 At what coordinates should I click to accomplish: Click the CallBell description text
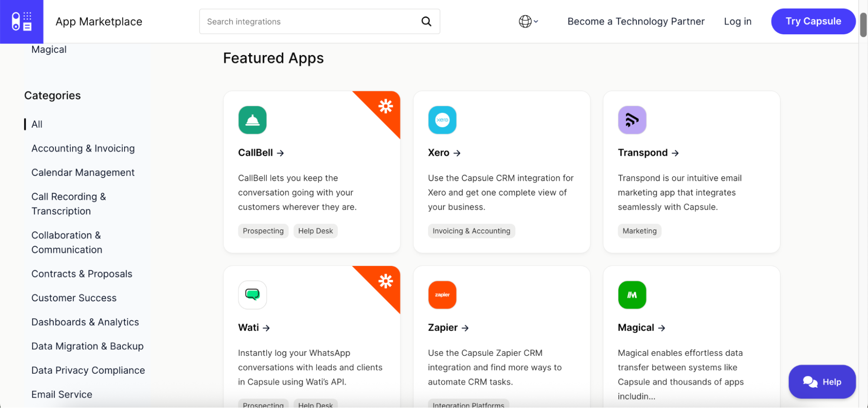297,192
